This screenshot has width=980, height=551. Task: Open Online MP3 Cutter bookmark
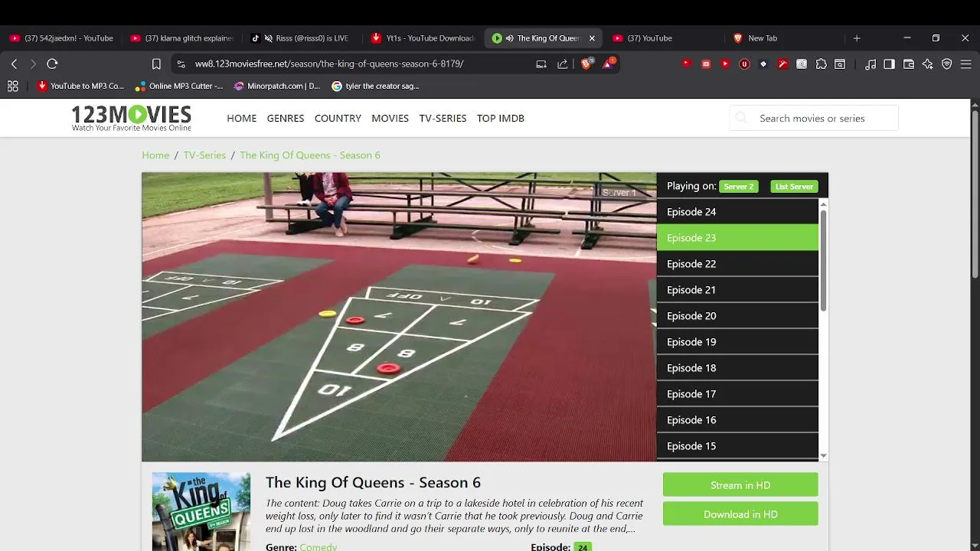coord(178,86)
